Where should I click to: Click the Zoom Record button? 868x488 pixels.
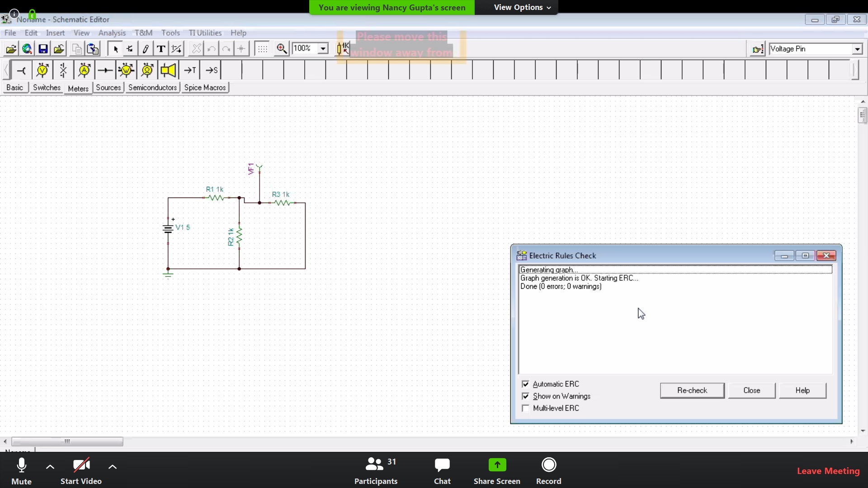[x=549, y=471]
